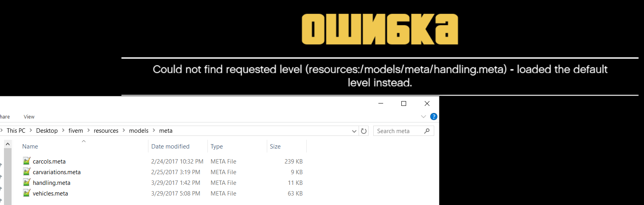Navigate to Desktop breadcrumb
The image size is (644, 205).
[47, 131]
